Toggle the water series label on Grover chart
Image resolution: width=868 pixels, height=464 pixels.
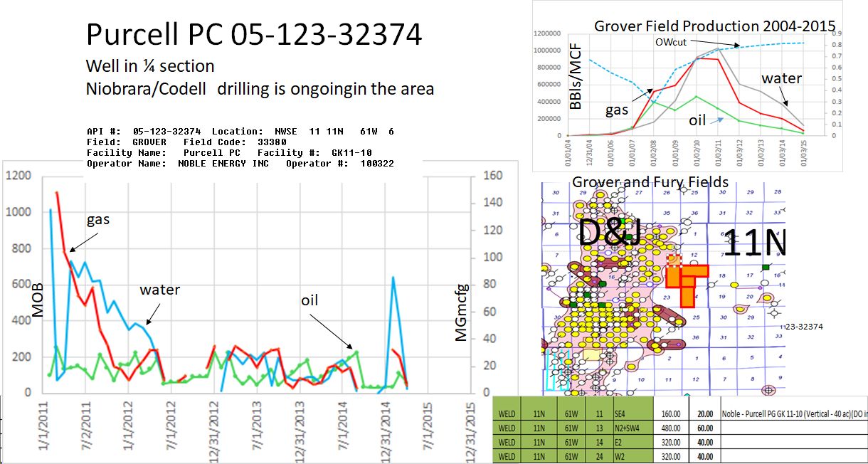pos(780,79)
